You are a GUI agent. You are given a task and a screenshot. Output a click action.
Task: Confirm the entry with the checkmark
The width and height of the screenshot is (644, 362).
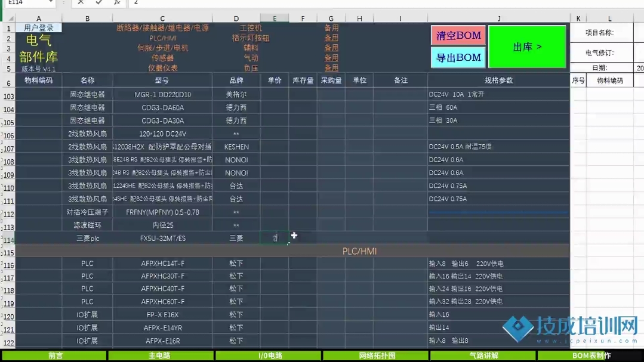click(x=99, y=2)
